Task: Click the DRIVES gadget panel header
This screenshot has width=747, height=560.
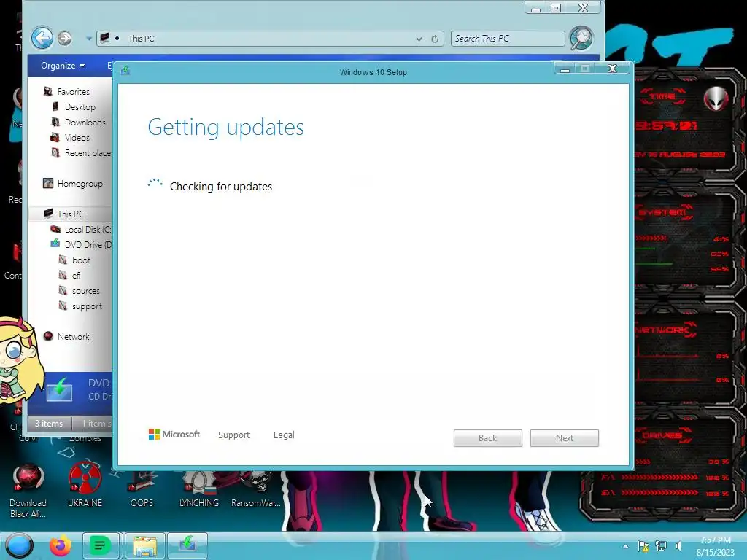Action: (662, 435)
